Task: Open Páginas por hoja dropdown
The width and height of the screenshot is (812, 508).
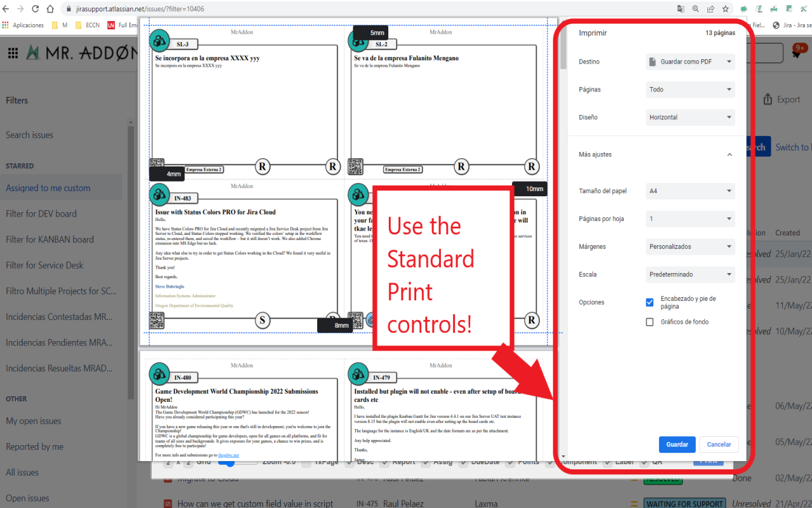Action: click(x=690, y=218)
